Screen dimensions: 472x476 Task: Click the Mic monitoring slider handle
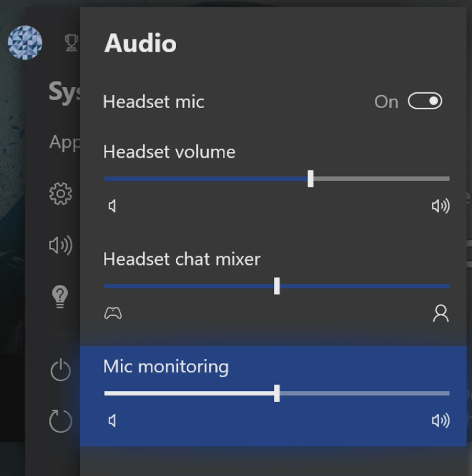click(277, 393)
